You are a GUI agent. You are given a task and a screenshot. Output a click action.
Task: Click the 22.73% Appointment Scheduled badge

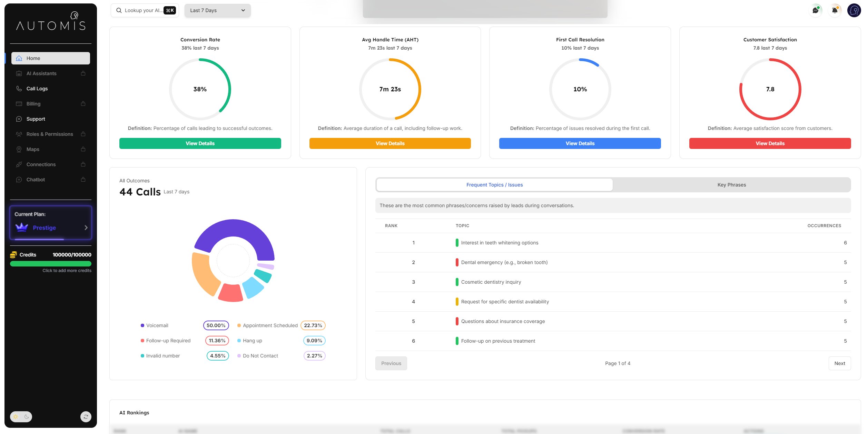pos(313,325)
